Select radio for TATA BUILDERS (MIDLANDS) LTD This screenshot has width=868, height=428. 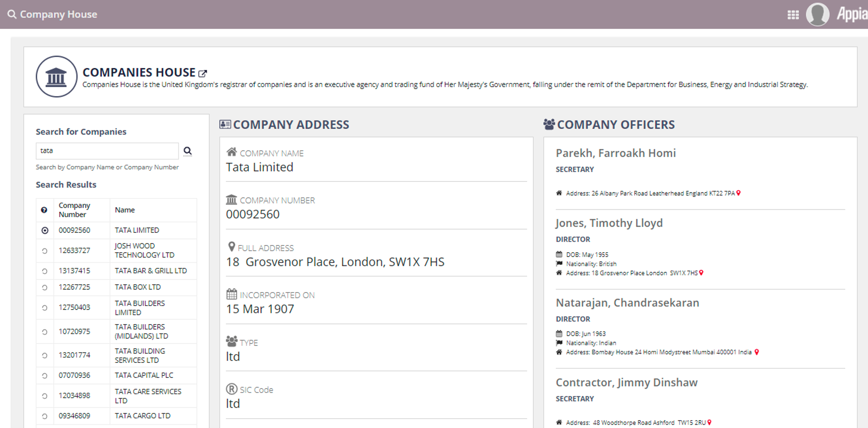(x=45, y=332)
